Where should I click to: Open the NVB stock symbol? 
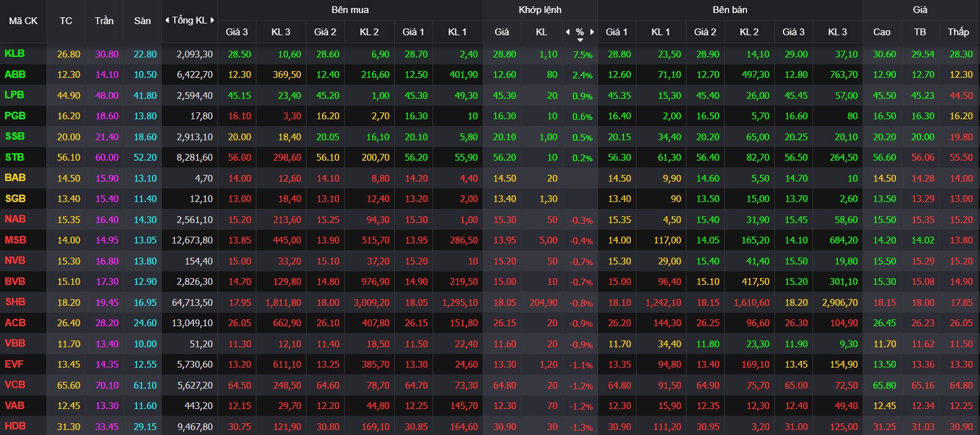[x=15, y=261]
